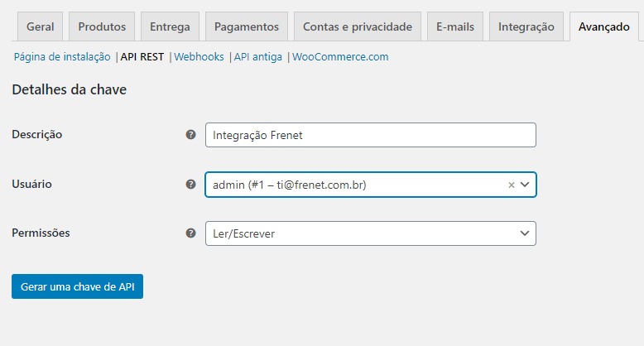Image resolution: width=644 pixels, height=346 pixels.
Task: Visit the WooCommerce.com link
Action: pos(340,57)
